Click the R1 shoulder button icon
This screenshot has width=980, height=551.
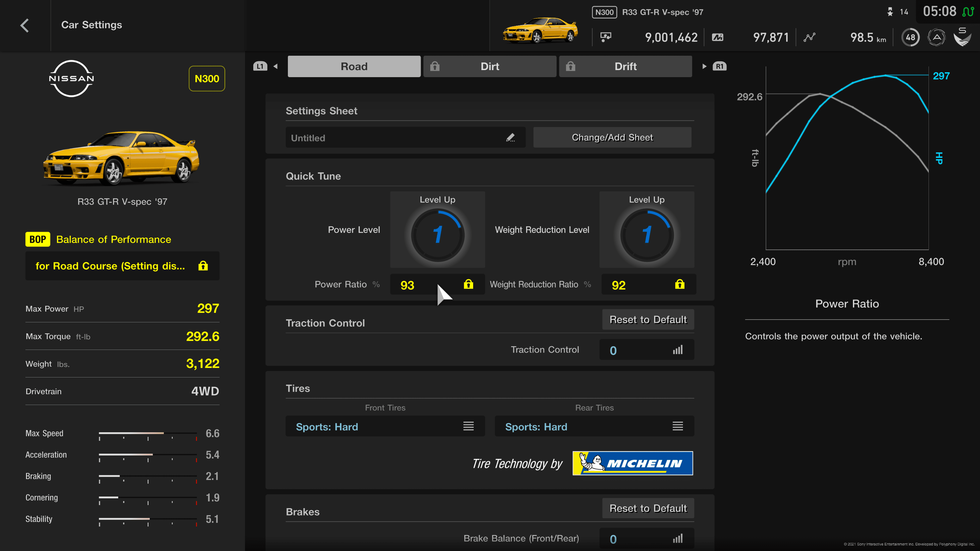(719, 66)
